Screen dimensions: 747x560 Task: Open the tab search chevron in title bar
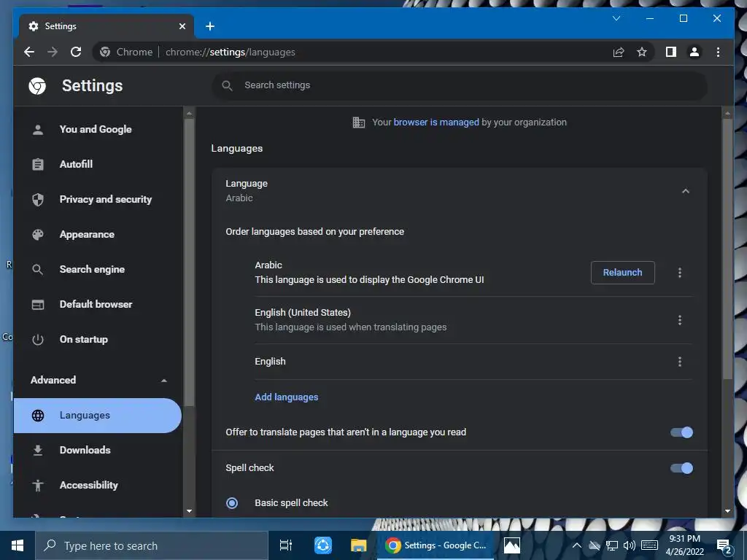tap(616, 18)
